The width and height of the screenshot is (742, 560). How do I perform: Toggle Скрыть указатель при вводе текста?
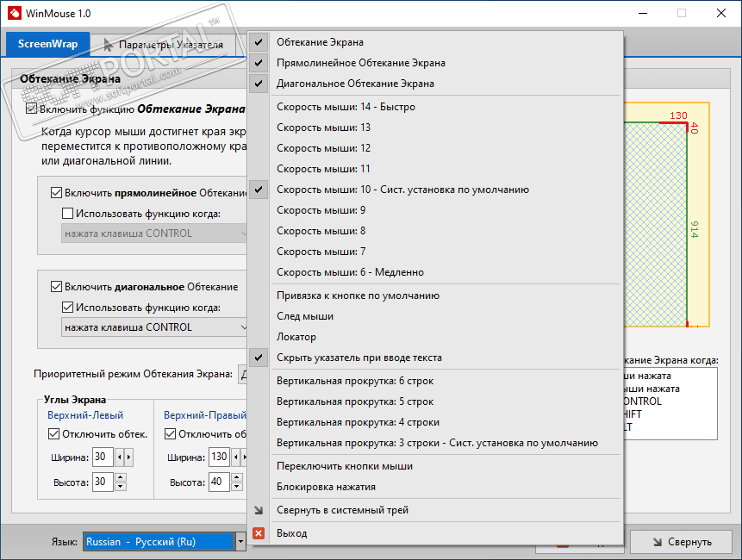435,358
